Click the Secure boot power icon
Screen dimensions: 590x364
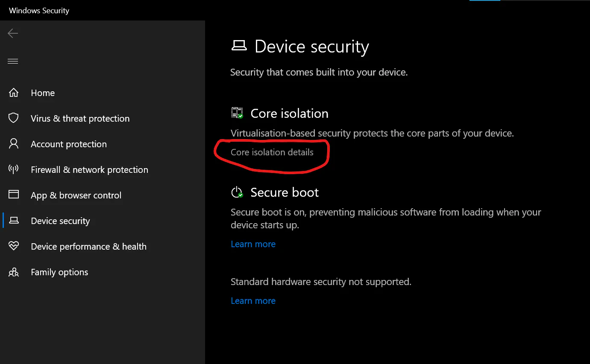[x=237, y=192]
